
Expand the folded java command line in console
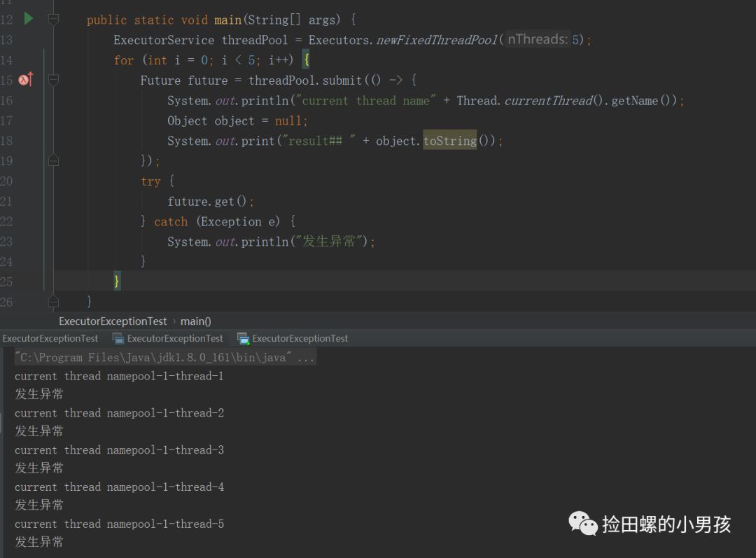(x=165, y=357)
